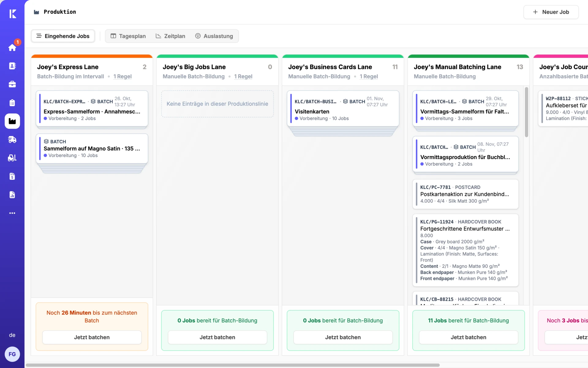Viewport: 588px width, 368px height.
Task: Open the clipboard orders icon in sidebar
Action: point(12,103)
